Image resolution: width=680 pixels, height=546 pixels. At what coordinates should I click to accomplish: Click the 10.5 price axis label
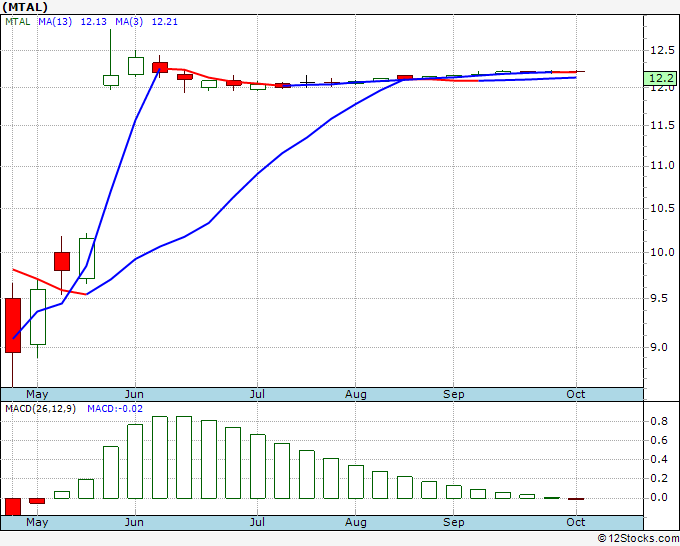662,208
